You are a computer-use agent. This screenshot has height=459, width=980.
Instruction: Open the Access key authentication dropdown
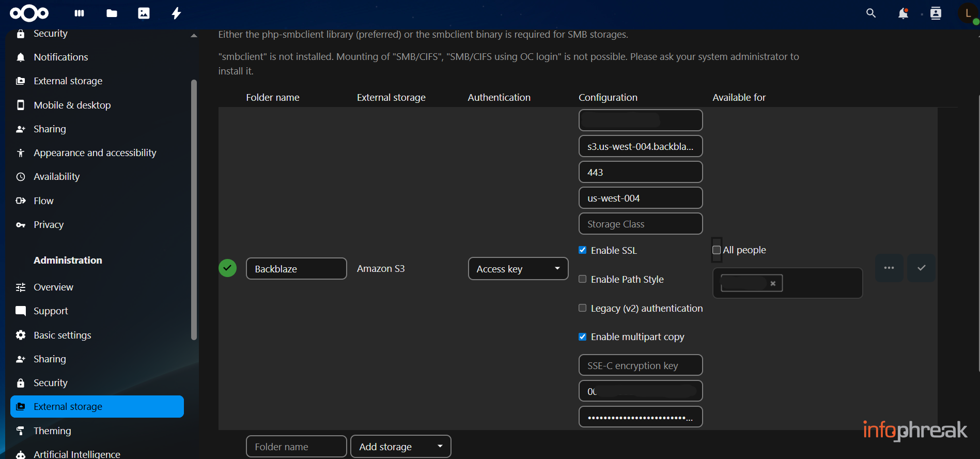click(x=518, y=269)
